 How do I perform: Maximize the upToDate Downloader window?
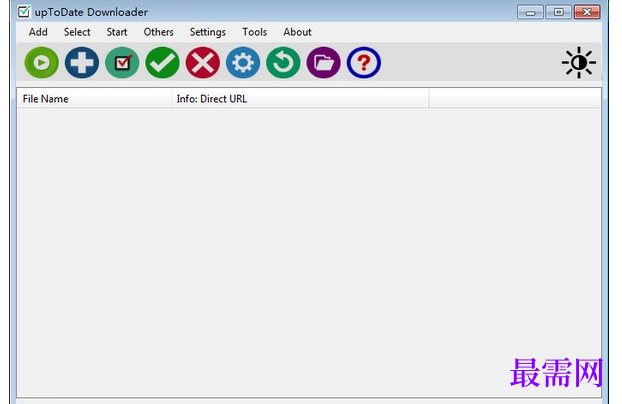[x=558, y=12]
